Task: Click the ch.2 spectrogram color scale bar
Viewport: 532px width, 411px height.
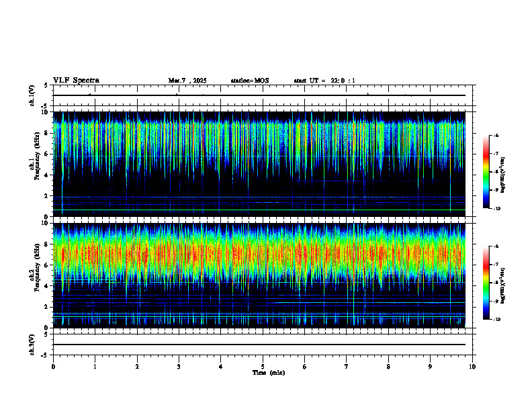Action: click(486, 283)
